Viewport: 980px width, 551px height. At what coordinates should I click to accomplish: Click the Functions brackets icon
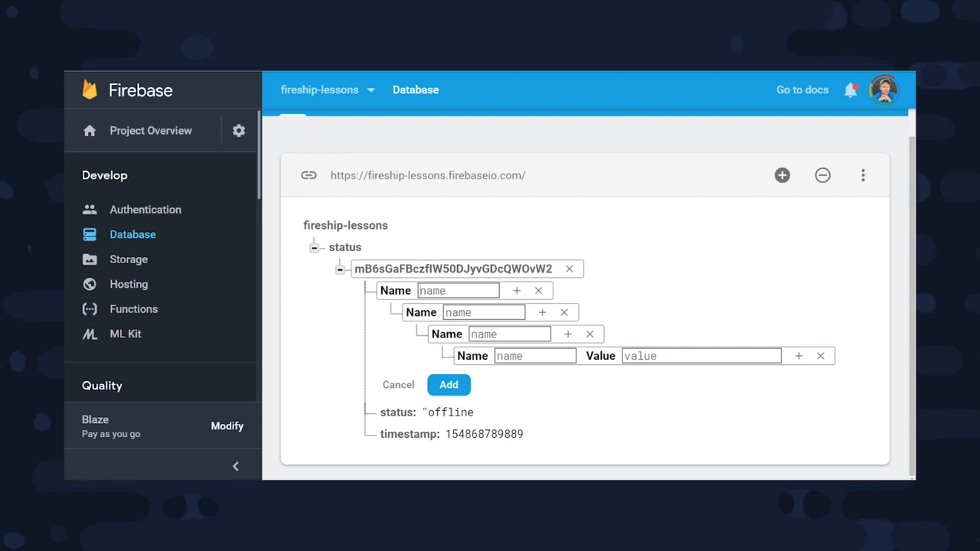tap(90, 309)
